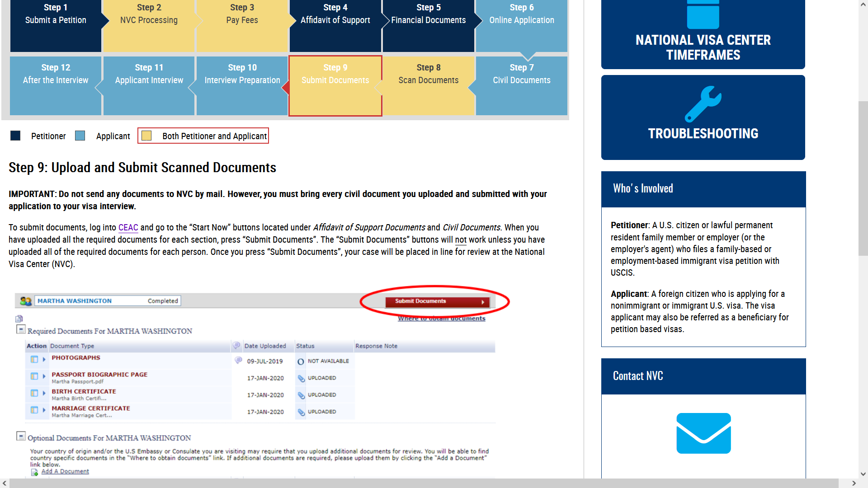Click the Birth Certificate uploaded status icon

point(301,395)
